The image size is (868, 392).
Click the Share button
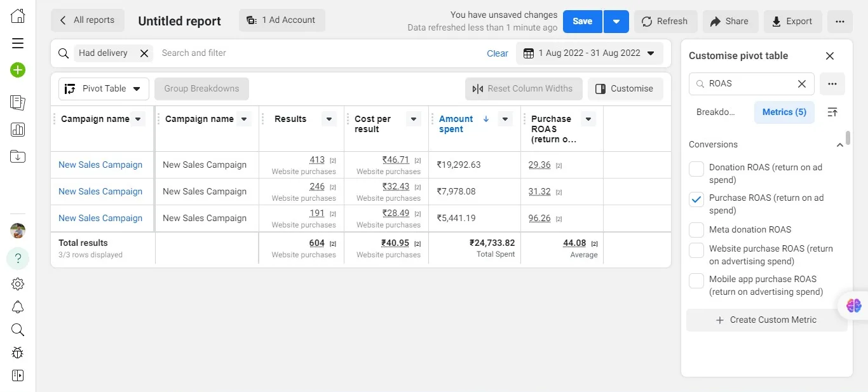point(729,22)
